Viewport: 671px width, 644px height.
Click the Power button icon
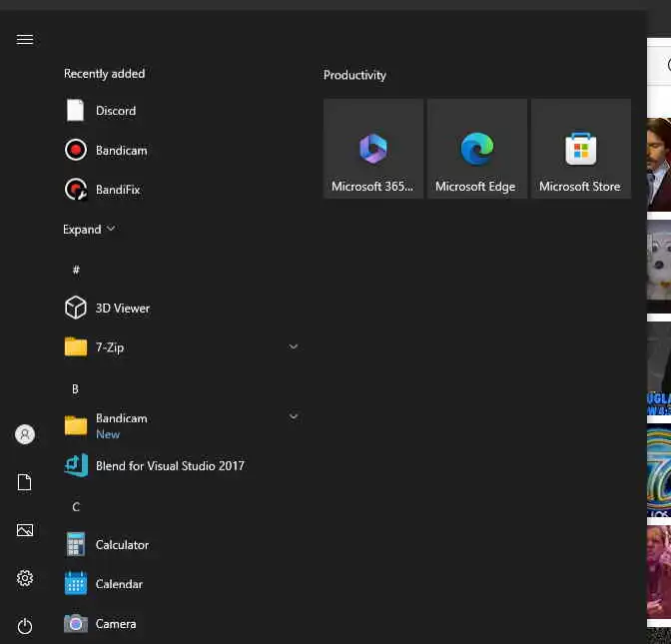(x=25, y=626)
